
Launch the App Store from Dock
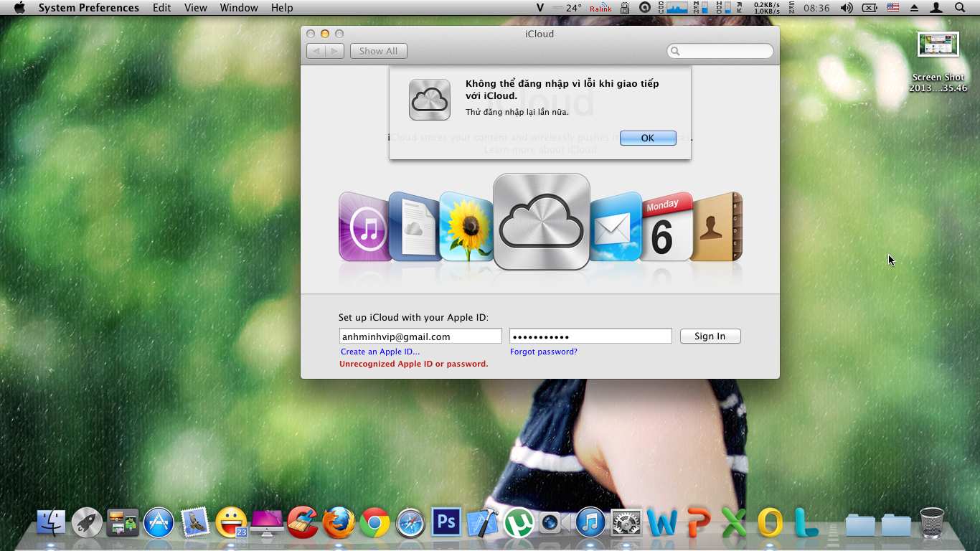point(159,523)
